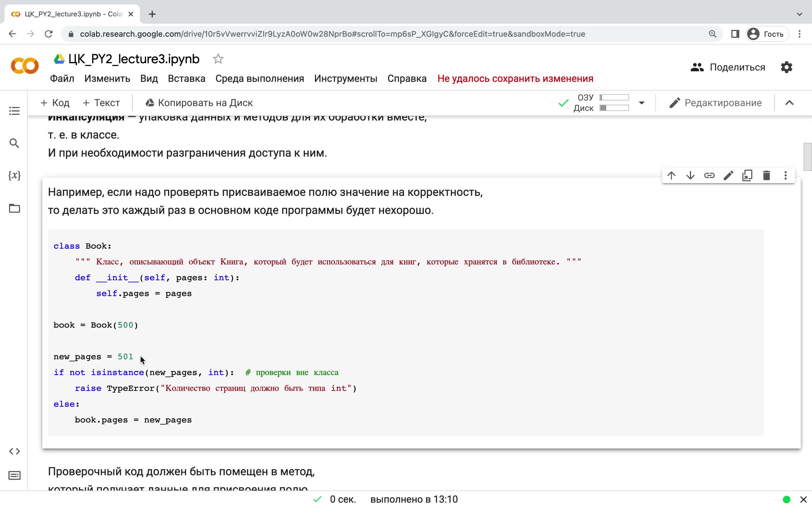
Task: Click the "self.pages = pages" code line
Action: click(x=144, y=293)
